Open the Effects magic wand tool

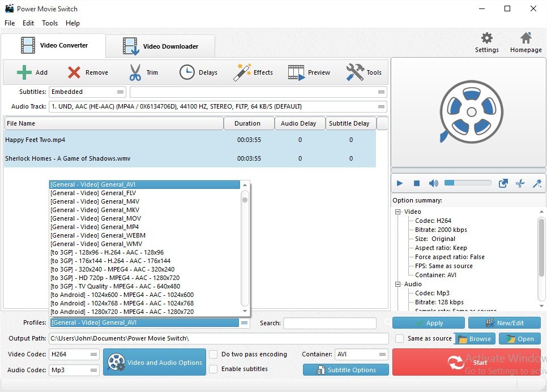click(x=242, y=72)
